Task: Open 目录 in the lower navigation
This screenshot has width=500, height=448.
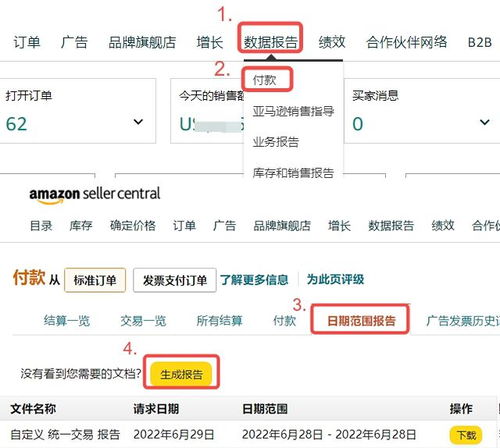Action: 41,226
